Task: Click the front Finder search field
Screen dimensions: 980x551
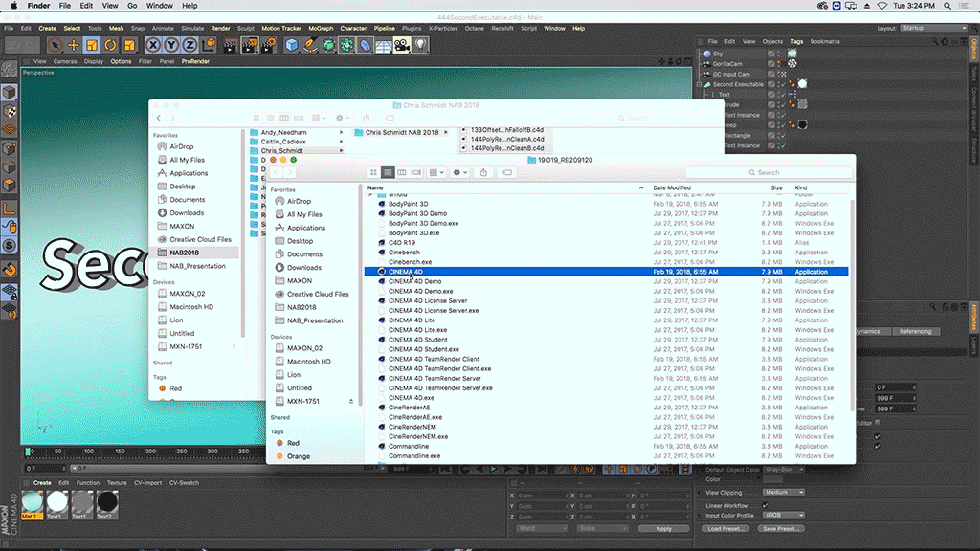Action: [768, 172]
